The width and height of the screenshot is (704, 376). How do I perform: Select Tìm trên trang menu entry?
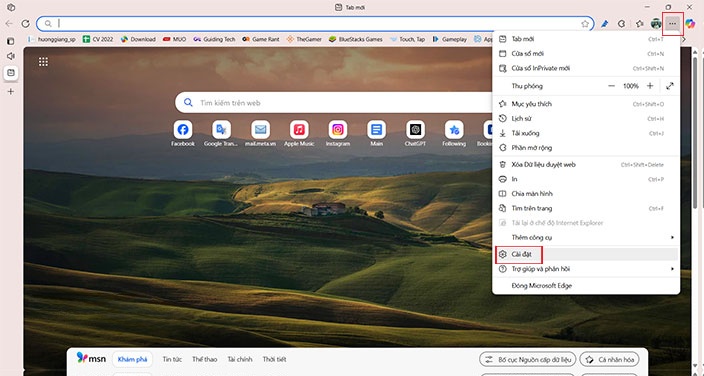[586, 208]
